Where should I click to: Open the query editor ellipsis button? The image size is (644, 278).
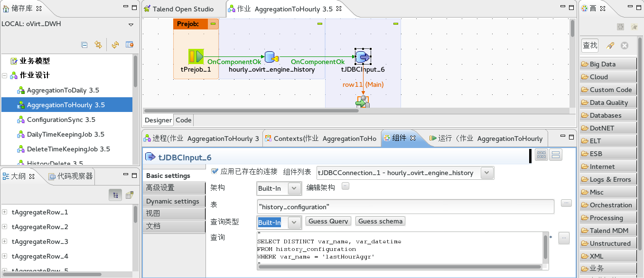[563, 238]
